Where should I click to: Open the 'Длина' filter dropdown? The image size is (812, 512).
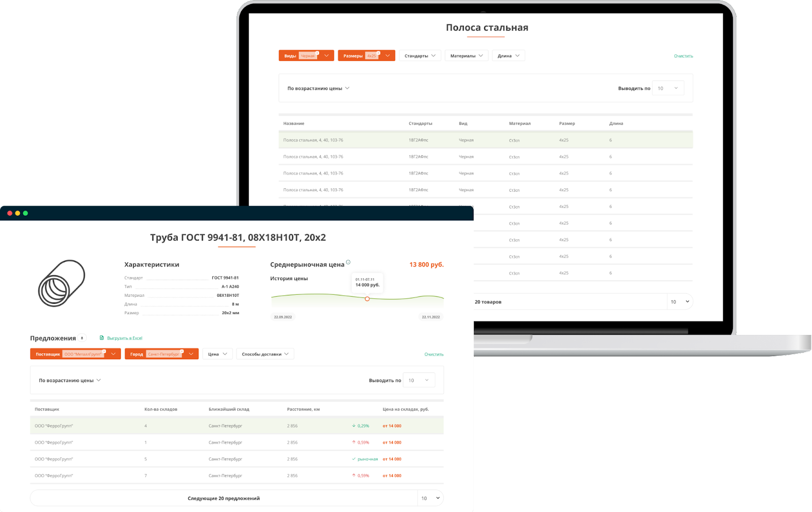coord(508,56)
